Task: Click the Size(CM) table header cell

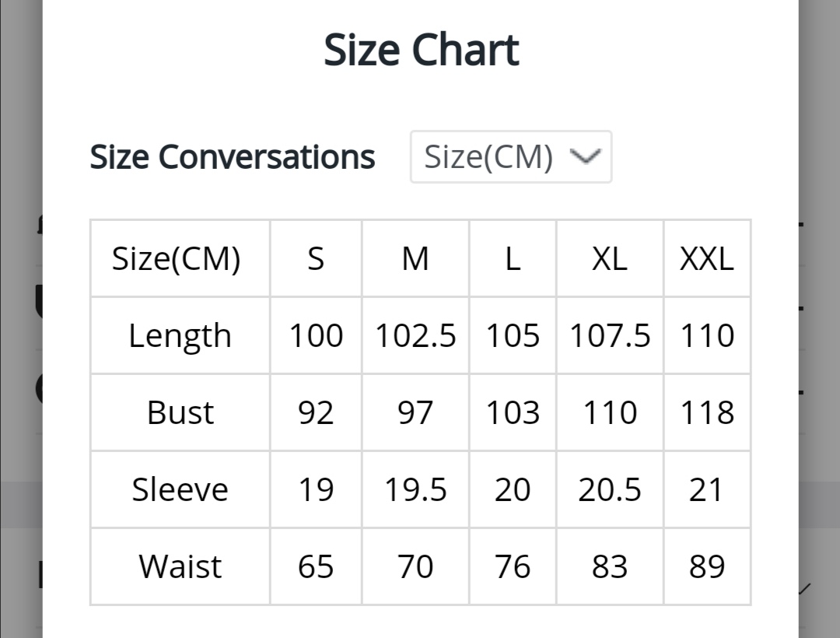Action: 180,258
